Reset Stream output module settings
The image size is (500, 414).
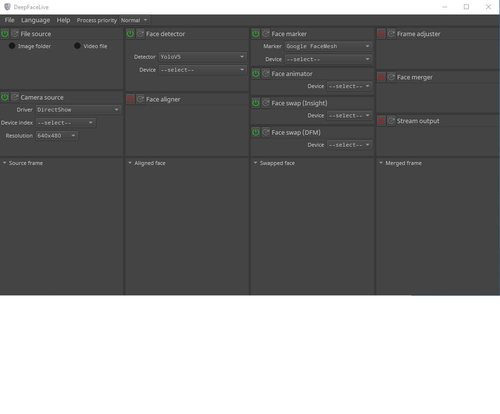pos(391,121)
